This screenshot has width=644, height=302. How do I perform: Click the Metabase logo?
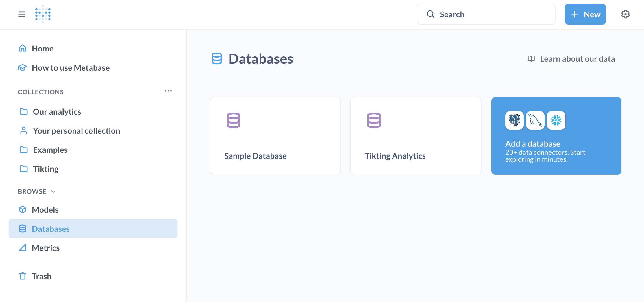42,14
